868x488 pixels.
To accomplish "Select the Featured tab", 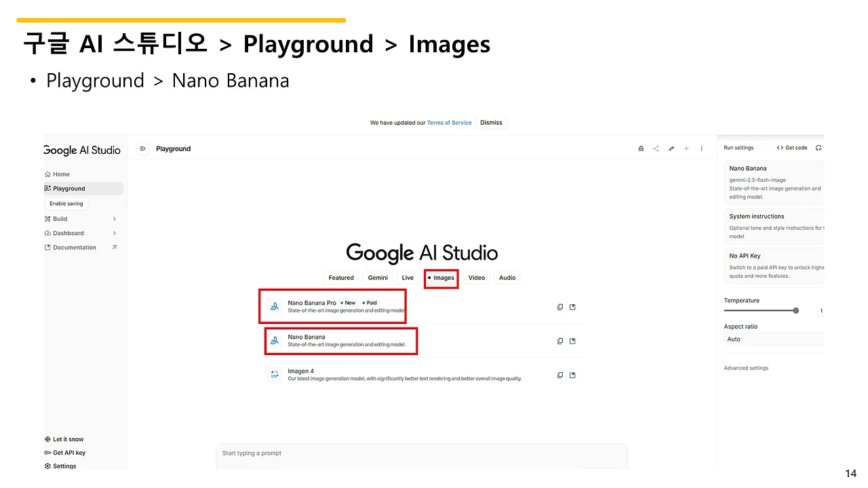I will pos(341,278).
